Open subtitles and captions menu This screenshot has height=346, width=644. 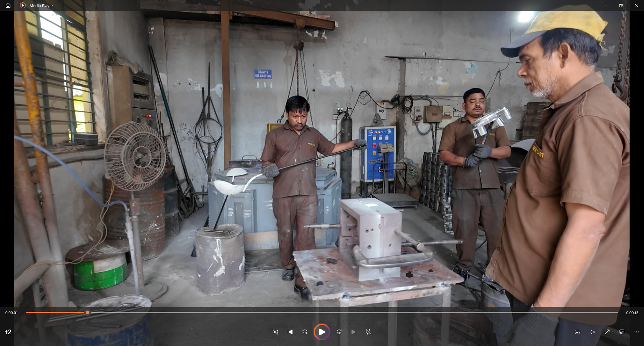point(578,332)
